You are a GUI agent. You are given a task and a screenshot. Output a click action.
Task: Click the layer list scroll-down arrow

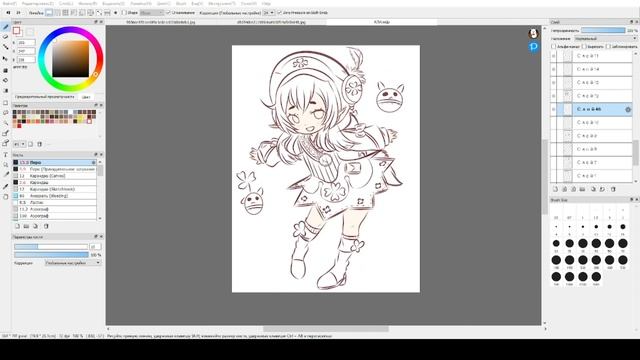636,181
